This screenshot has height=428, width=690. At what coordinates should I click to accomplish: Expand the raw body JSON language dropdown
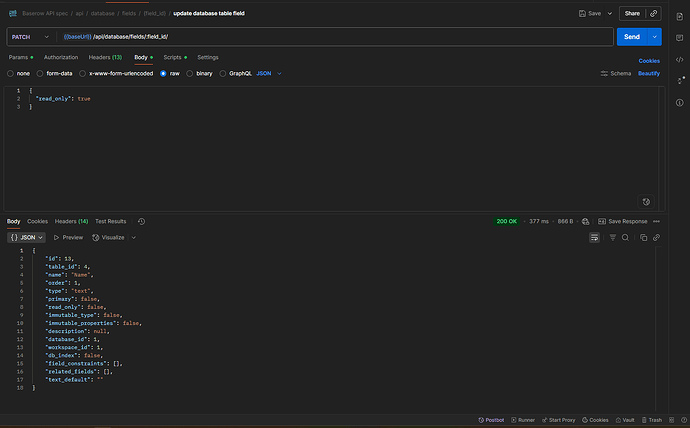(x=270, y=73)
